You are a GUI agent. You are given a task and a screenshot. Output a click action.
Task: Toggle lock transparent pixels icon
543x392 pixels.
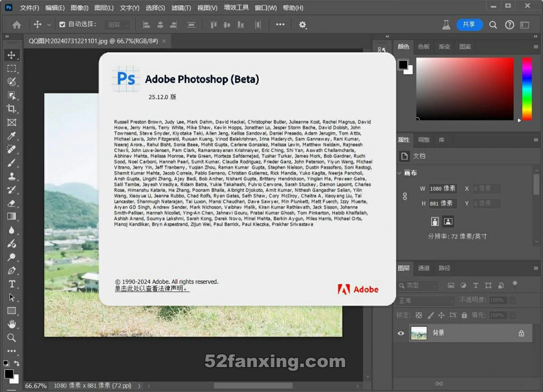pos(419,315)
